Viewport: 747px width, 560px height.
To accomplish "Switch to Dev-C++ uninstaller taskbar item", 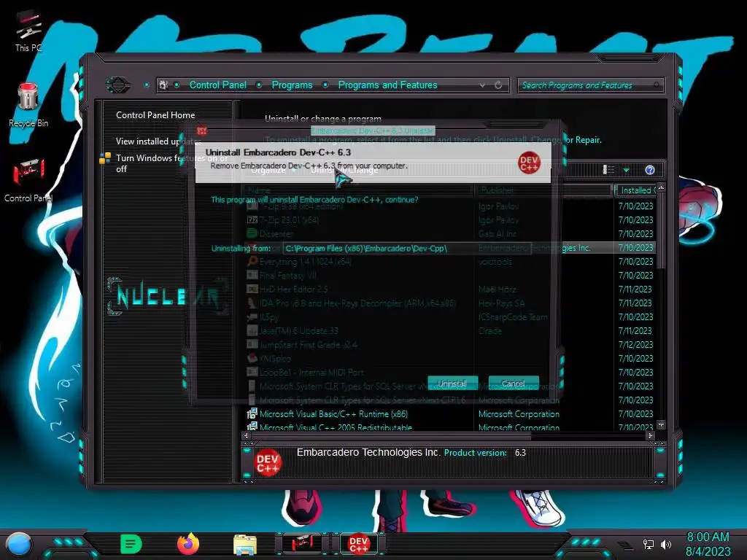I will (358, 544).
